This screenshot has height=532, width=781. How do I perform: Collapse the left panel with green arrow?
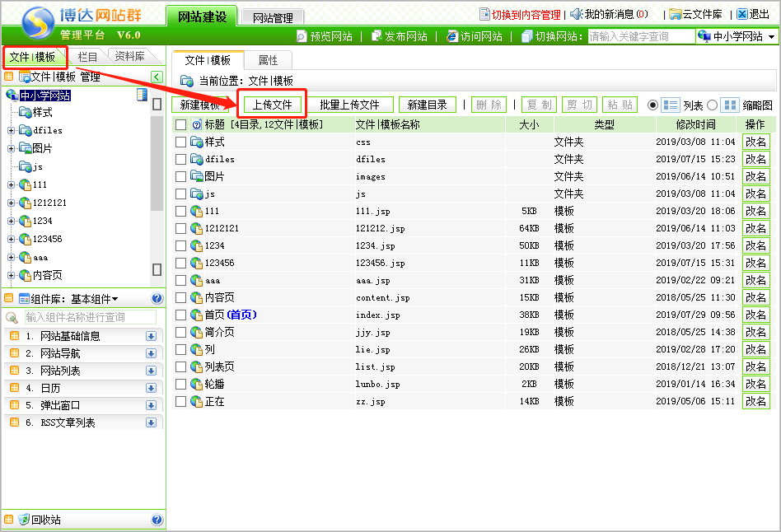(157, 77)
